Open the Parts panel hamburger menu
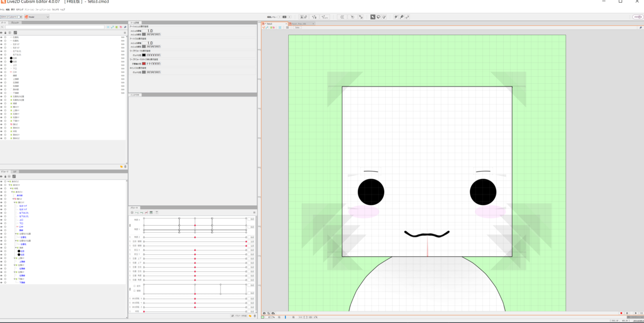The width and height of the screenshot is (644, 323). tap(125, 33)
